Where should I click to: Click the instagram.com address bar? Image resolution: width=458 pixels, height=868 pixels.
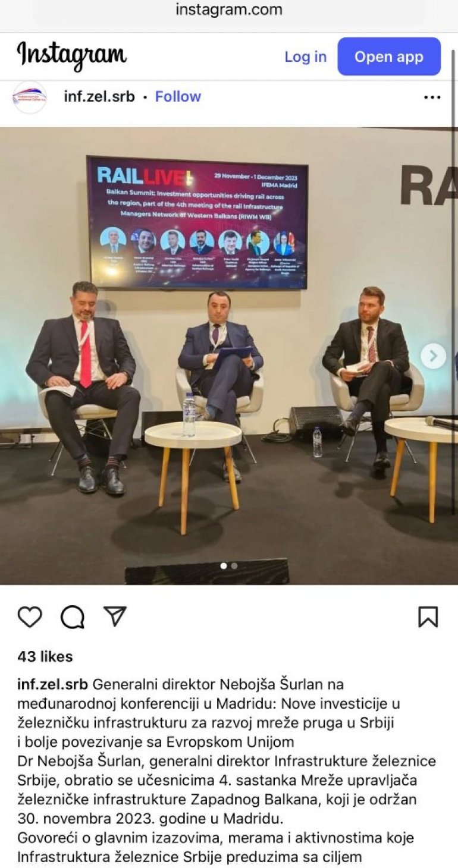(x=229, y=10)
